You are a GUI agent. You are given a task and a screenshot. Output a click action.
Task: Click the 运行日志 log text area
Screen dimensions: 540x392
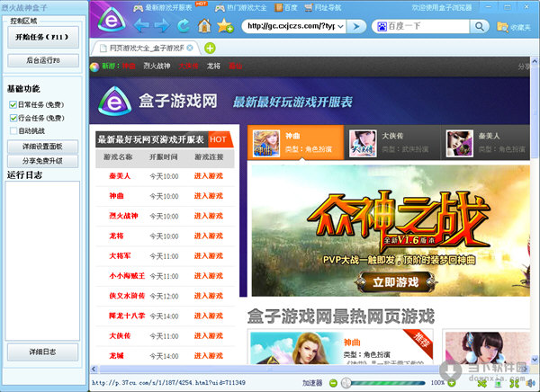pyautogui.click(x=42, y=261)
